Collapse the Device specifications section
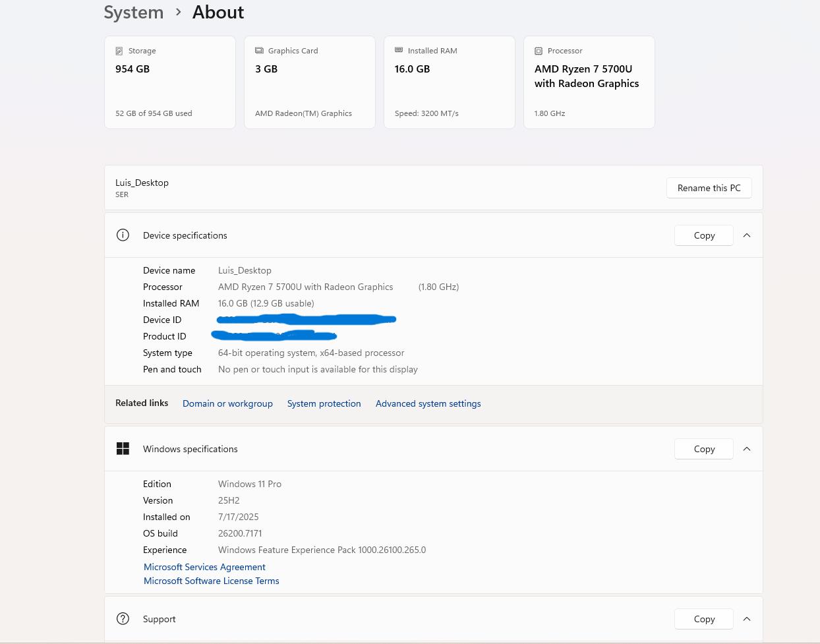 tap(747, 235)
